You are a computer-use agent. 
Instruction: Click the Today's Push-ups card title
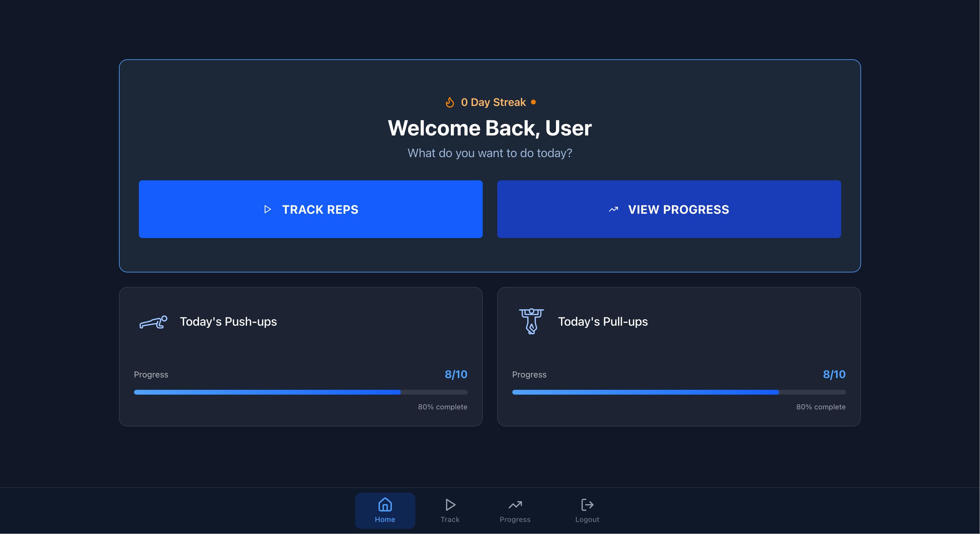[x=228, y=322]
